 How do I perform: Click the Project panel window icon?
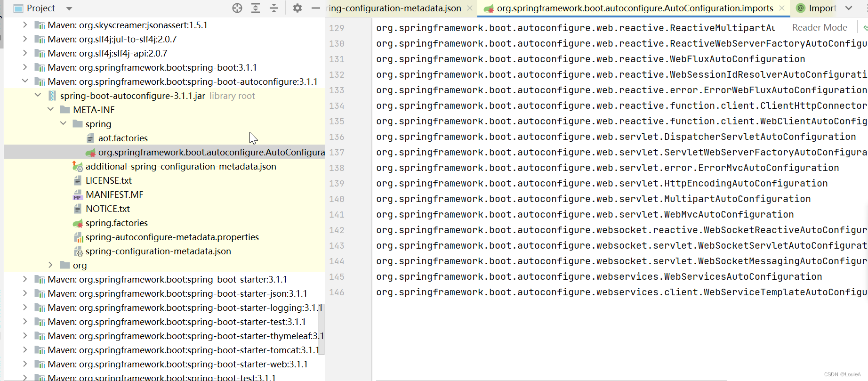(18, 8)
